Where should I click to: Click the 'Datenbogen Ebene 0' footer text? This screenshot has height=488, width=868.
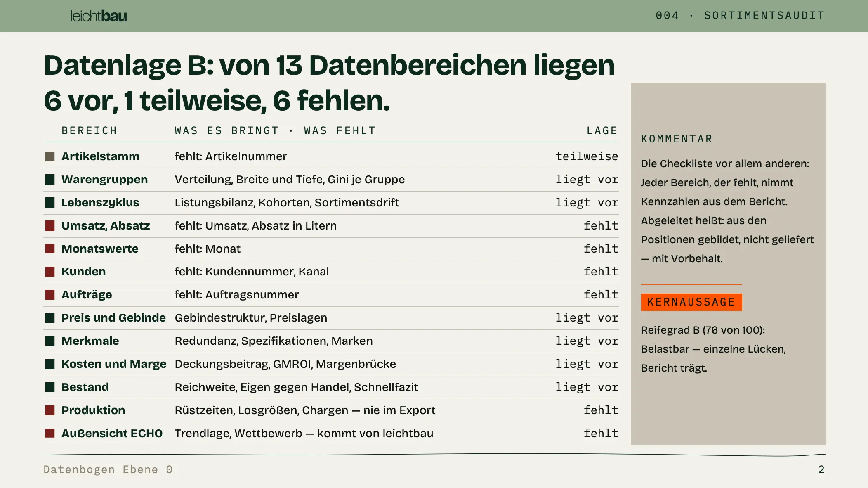coord(108,470)
